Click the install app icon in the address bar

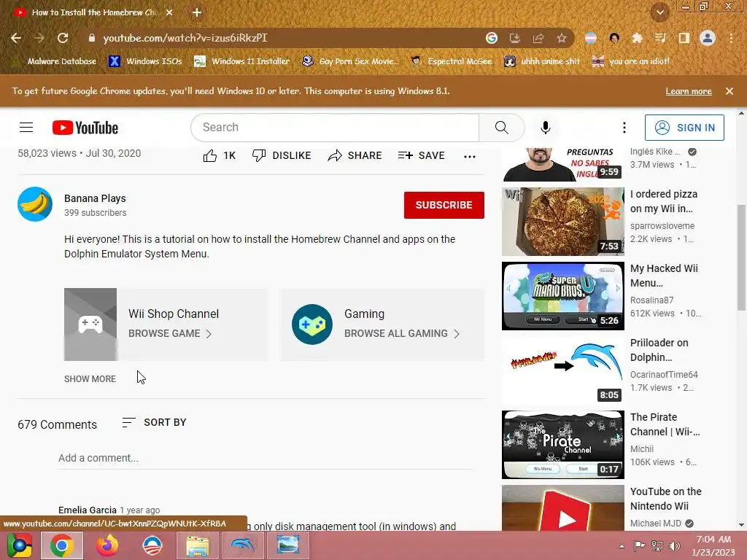point(515,38)
